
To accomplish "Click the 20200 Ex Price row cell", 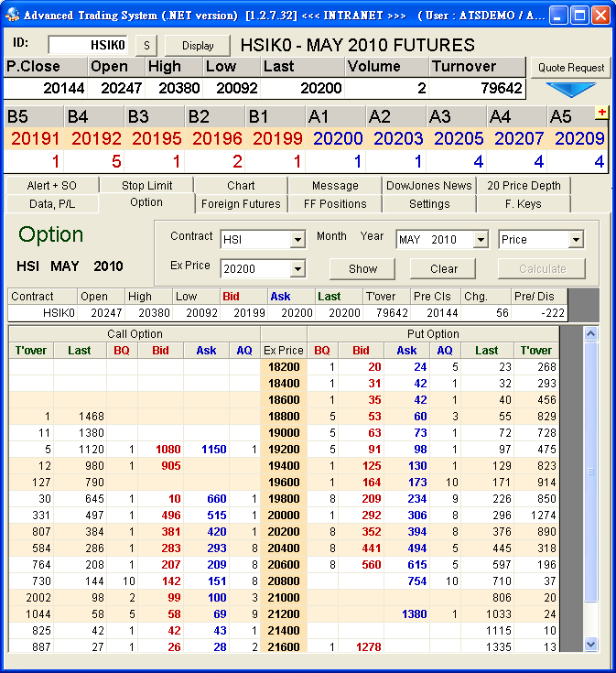I will [283, 531].
